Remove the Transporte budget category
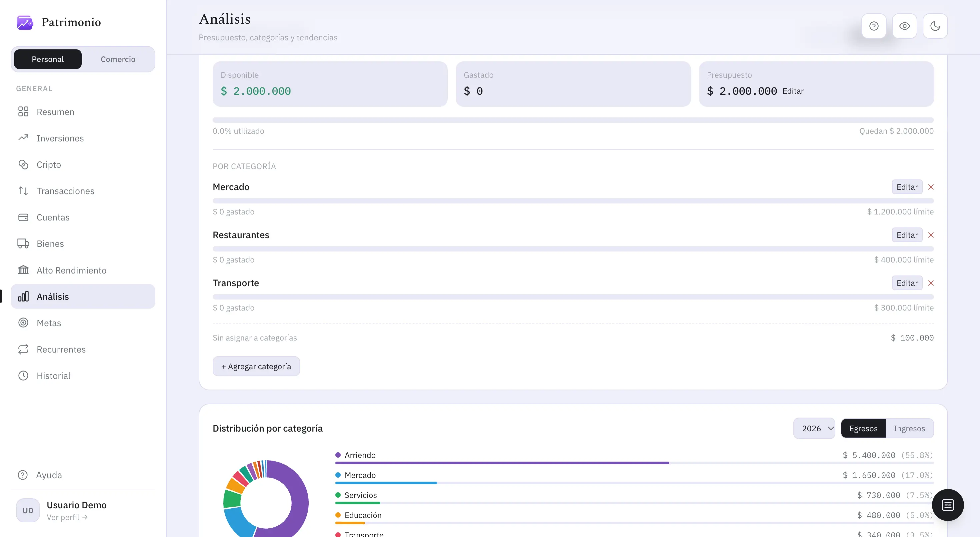 click(931, 283)
